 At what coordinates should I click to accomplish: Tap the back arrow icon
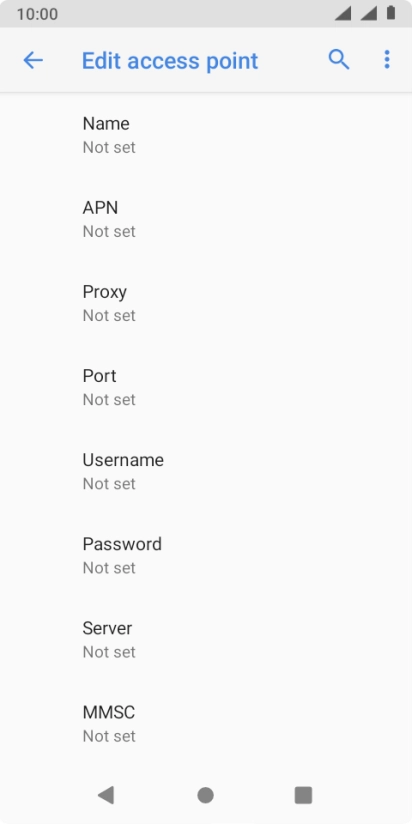[x=33, y=60]
